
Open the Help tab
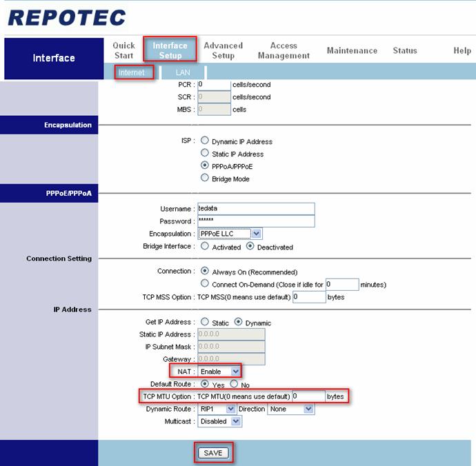462,50
